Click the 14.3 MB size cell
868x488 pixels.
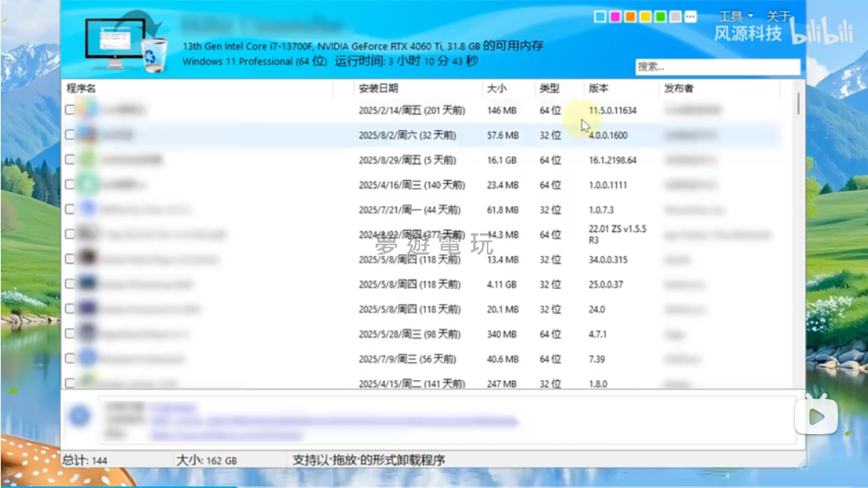[x=503, y=235]
